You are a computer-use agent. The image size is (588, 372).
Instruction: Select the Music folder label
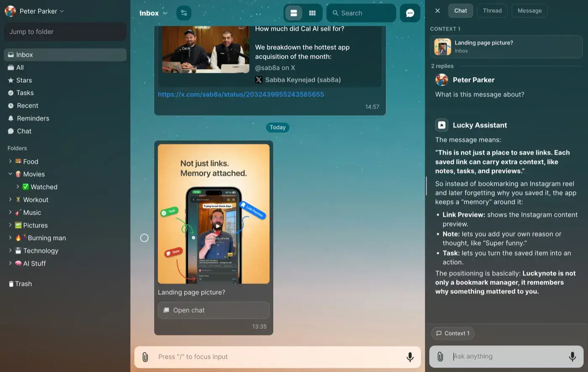[x=32, y=212]
